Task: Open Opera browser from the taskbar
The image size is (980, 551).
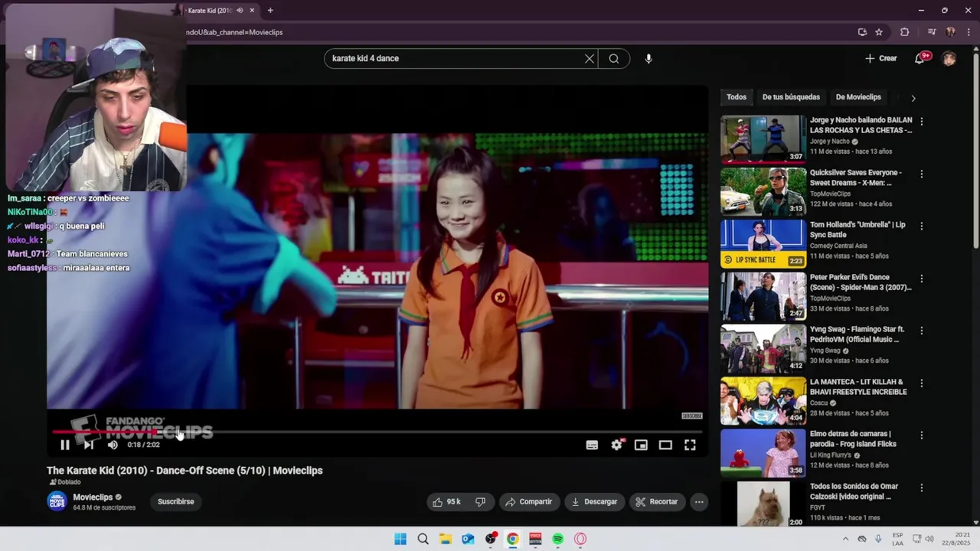Action: pyautogui.click(x=580, y=539)
